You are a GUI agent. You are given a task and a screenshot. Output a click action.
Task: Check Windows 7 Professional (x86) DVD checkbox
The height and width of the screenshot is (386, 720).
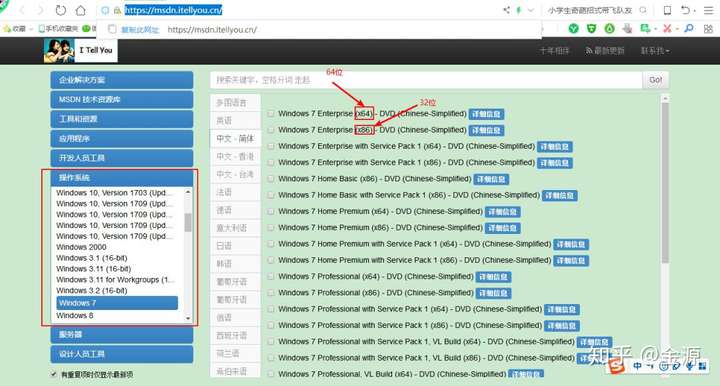(x=271, y=293)
